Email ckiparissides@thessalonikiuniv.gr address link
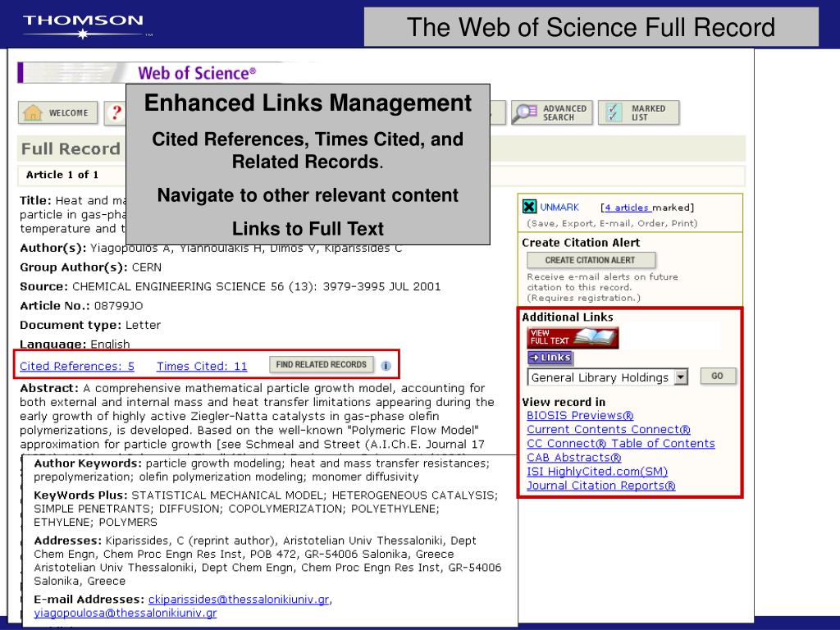The width and height of the screenshot is (840, 630). (239, 600)
